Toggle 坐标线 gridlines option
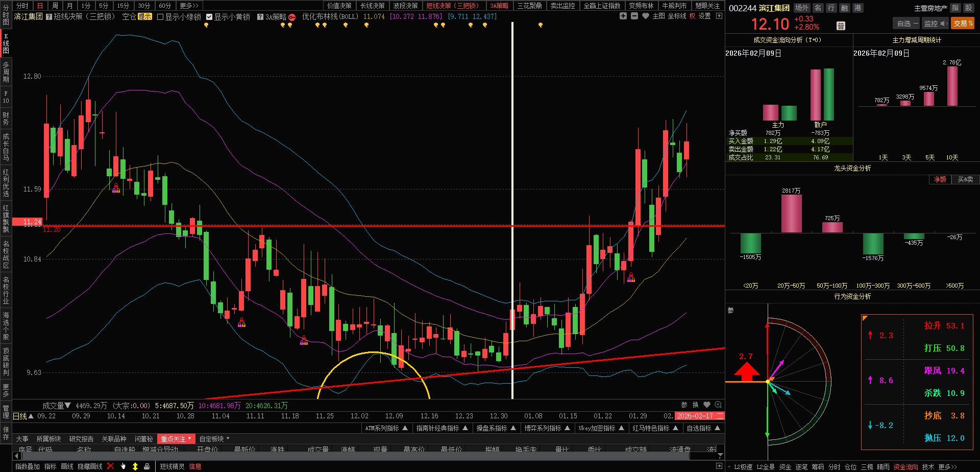The height and width of the screenshot is (472, 980). pos(677,16)
